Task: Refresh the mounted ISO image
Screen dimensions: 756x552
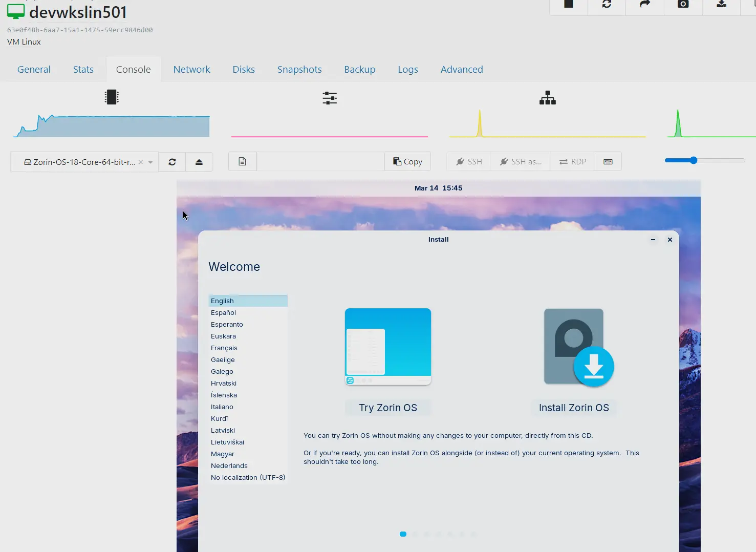Action: tap(172, 161)
